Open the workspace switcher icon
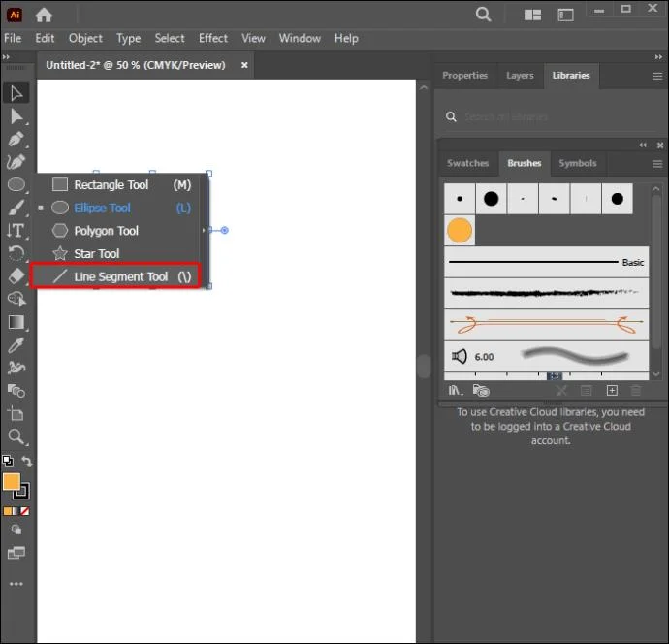This screenshot has width=669, height=644. (x=566, y=15)
